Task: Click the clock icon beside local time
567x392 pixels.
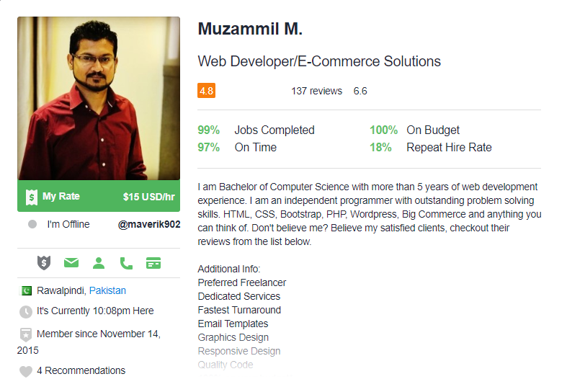Action: [26, 312]
